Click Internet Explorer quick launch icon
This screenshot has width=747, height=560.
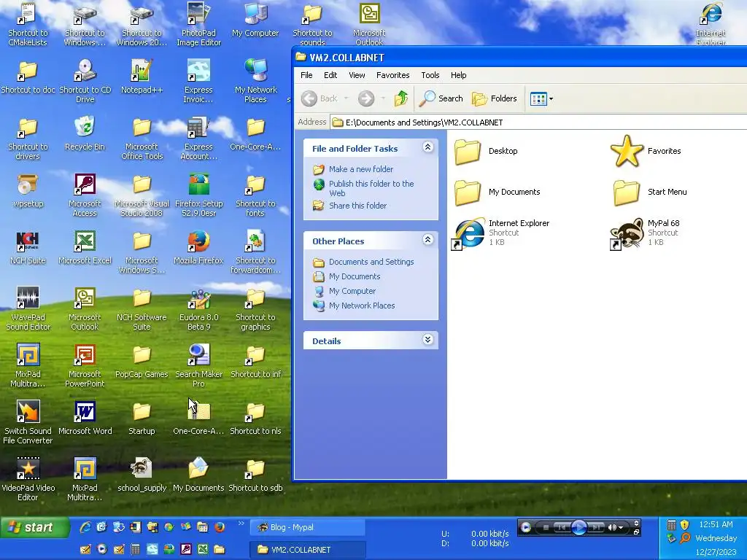85,527
